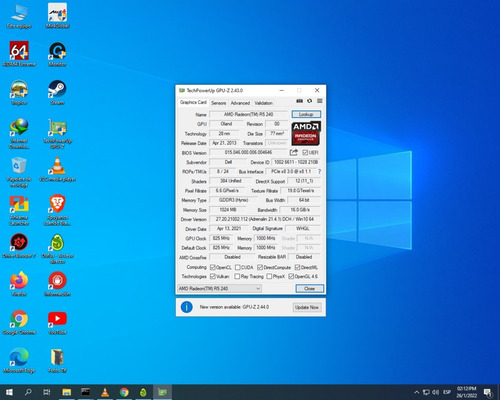500x400 pixels.
Task: Select the AIDA64 Extreme desktop icon
Action: [19, 54]
